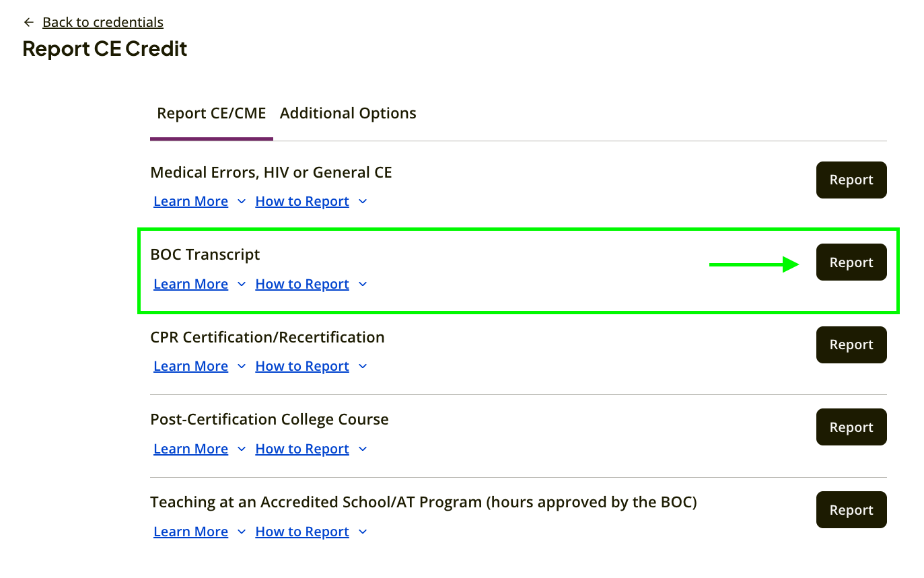Image resolution: width=924 pixels, height=578 pixels.
Task: Open the Back to credentials link
Action: tap(103, 22)
